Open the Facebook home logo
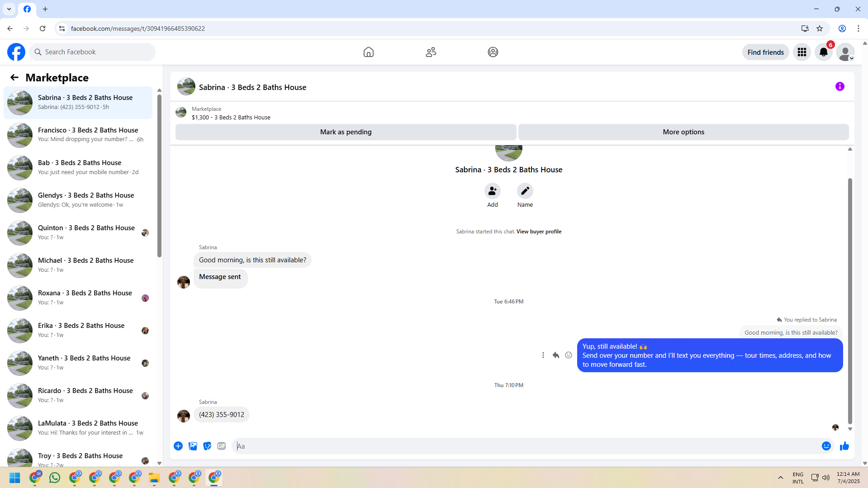The height and width of the screenshot is (488, 868). 16,52
